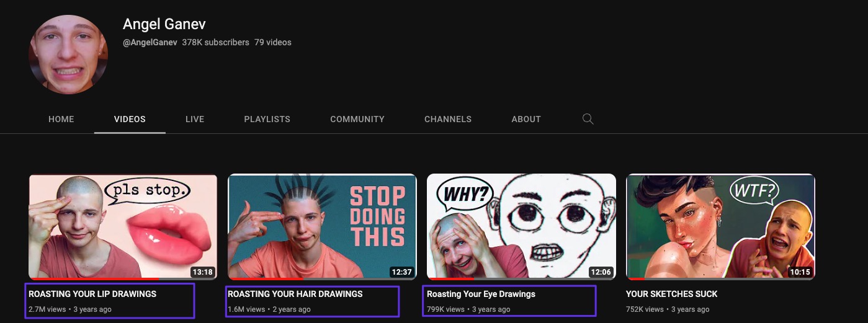
Task: Click the watch progress bar under hair drawings video
Action: point(322,278)
